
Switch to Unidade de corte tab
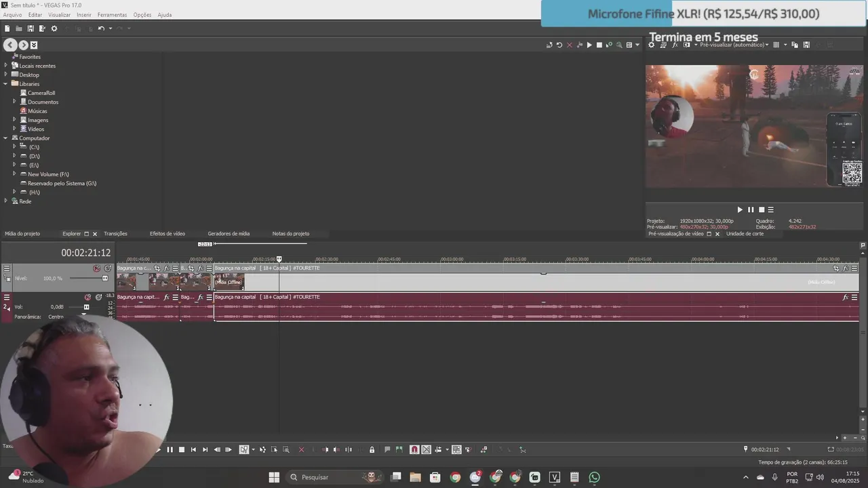[x=745, y=234]
